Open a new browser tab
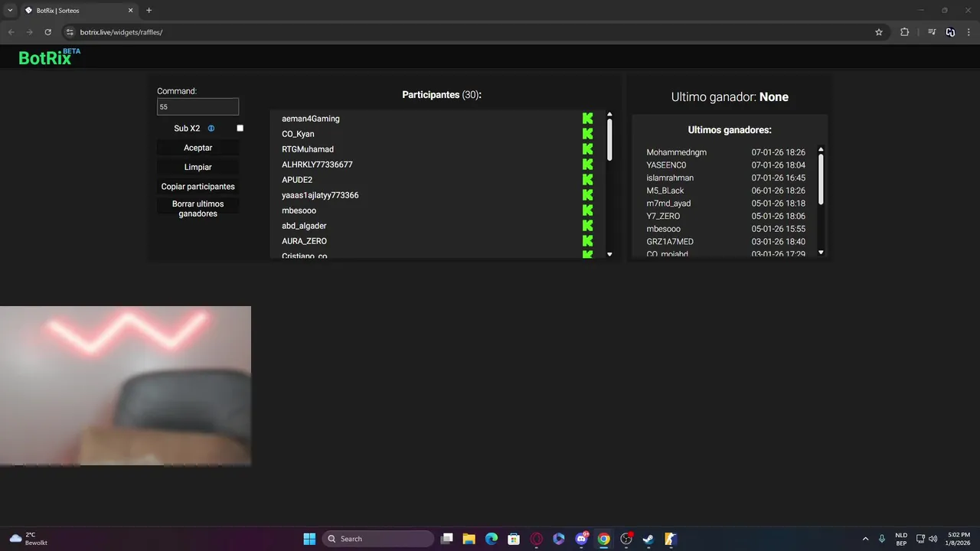Screen dimensions: 980x551 (x=149, y=11)
